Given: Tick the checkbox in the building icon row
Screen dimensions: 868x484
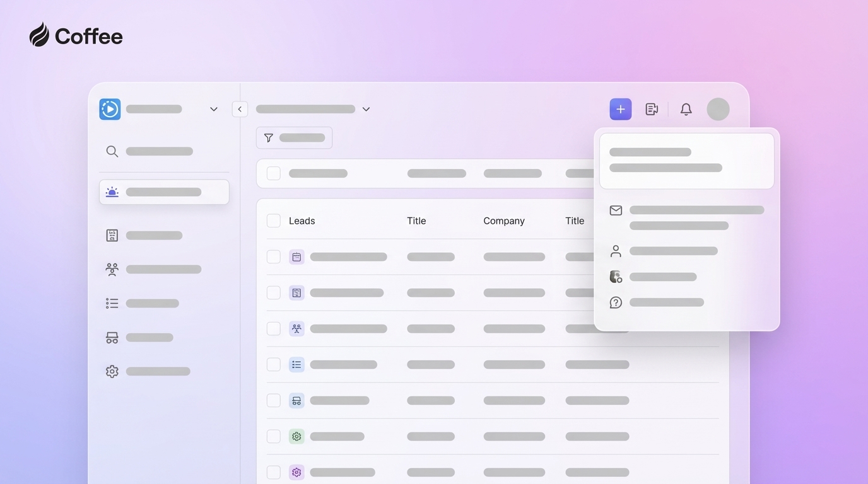Looking at the screenshot, I should coord(274,292).
